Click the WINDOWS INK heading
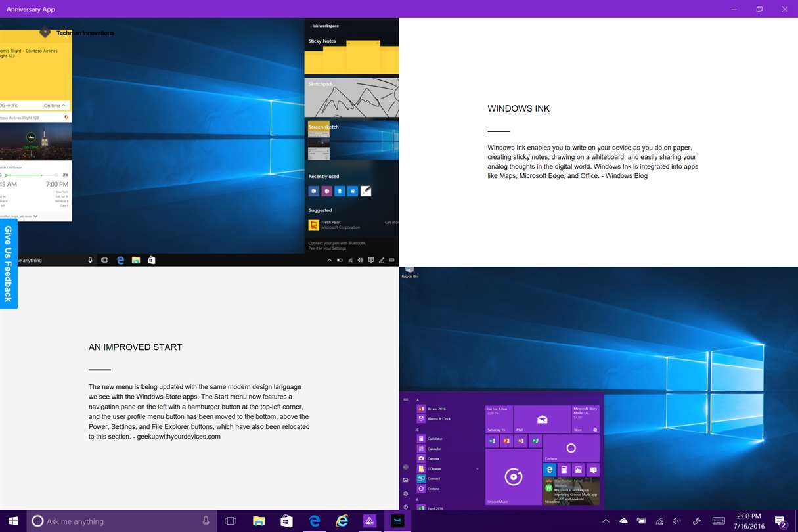 [518, 108]
